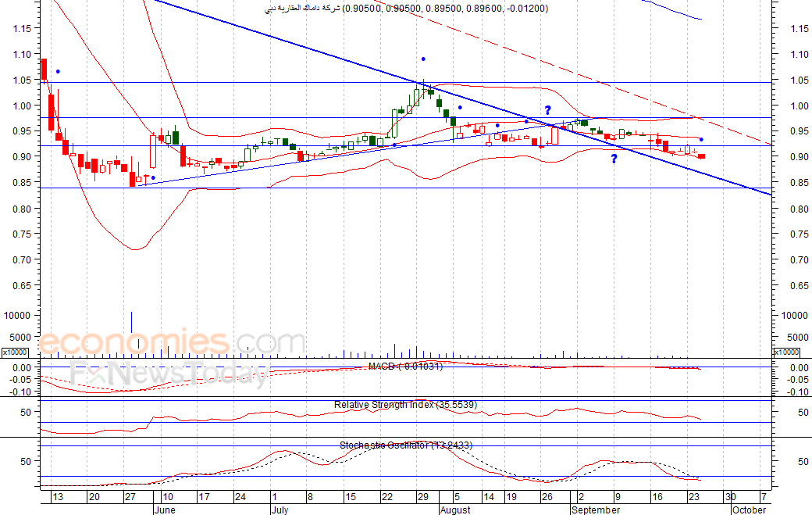Select date label 17 on the time axis
The height and width of the screenshot is (515, 812).
click(x=204, y=497)
